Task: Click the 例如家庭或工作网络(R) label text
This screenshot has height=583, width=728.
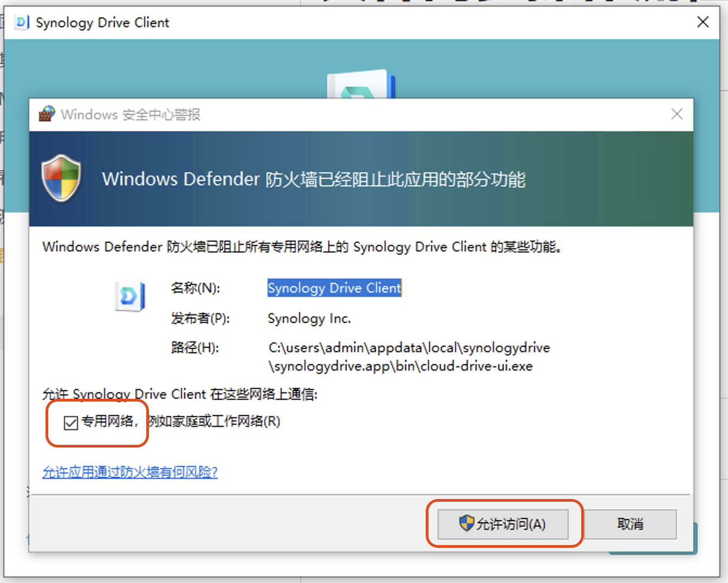Action: tap(214, 421)
